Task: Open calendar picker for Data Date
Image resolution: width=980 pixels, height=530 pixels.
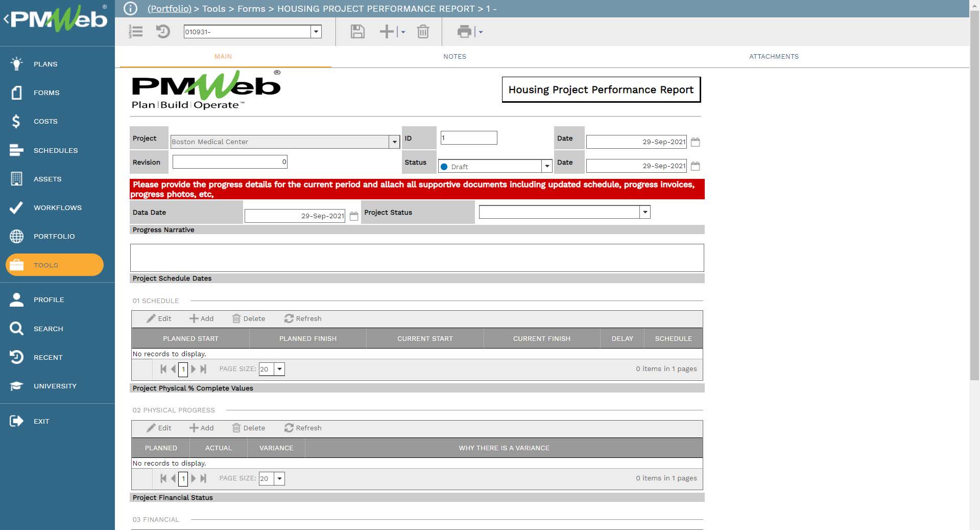Action: (353, 216)
